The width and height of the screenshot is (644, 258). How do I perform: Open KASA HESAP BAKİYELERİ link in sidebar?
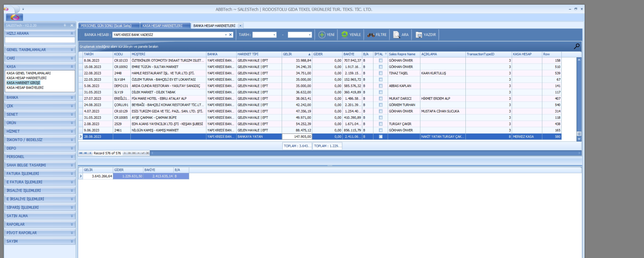tap(25, 88)
